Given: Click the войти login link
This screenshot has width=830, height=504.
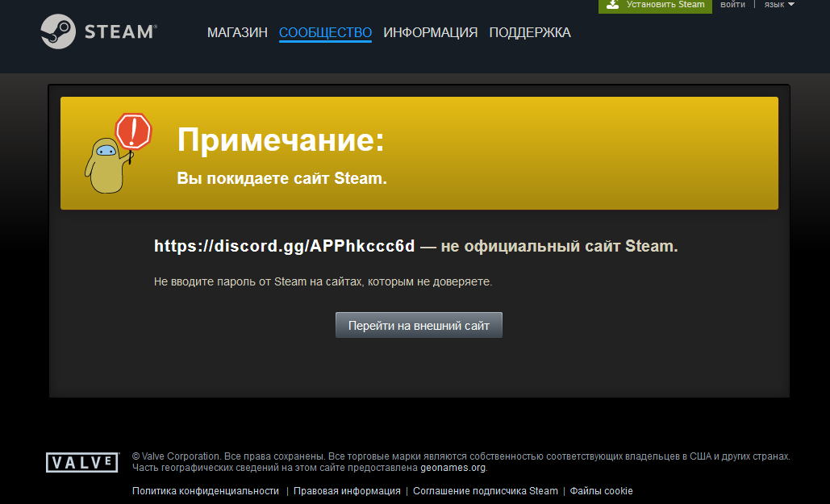Looking at the screenshot, I should click(x=732, y=4).
